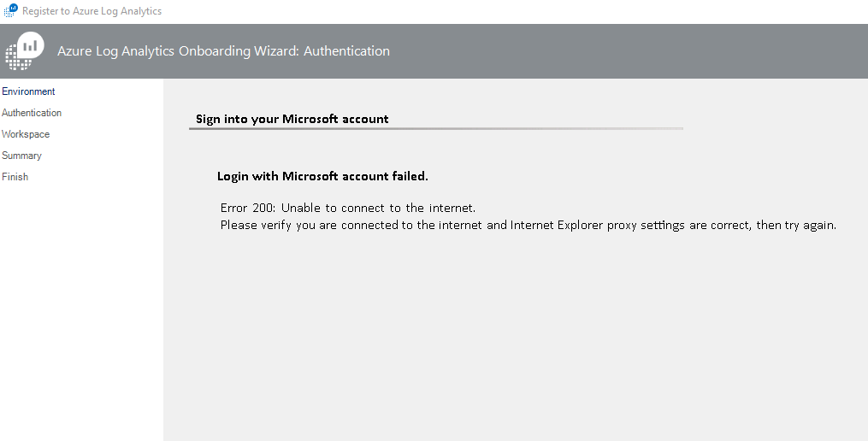The image size is (868, 441).
Task: Go to the Authentication wizard step
Action: [32, 113]
